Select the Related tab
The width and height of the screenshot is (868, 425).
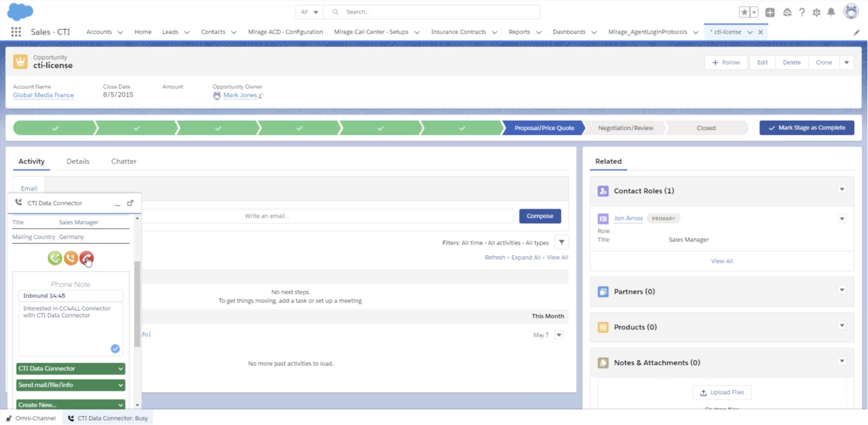tap(608, 161)
